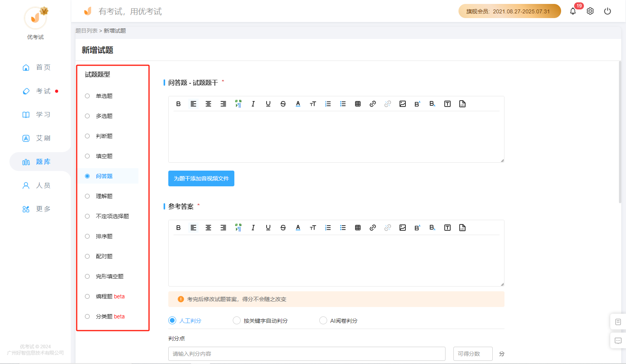Open 人员 in sidebar
626x364 pixels.
(36, 185)
